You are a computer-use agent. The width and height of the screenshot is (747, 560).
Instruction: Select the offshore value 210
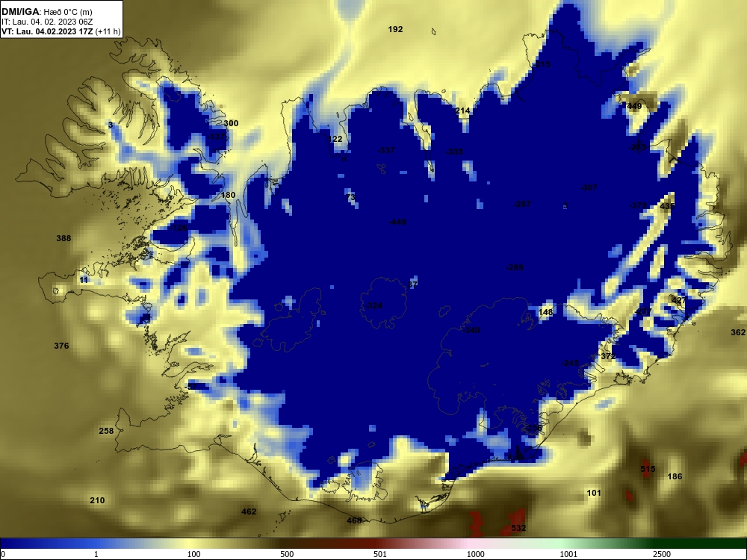pyautogui.click(x=97, y=500)
